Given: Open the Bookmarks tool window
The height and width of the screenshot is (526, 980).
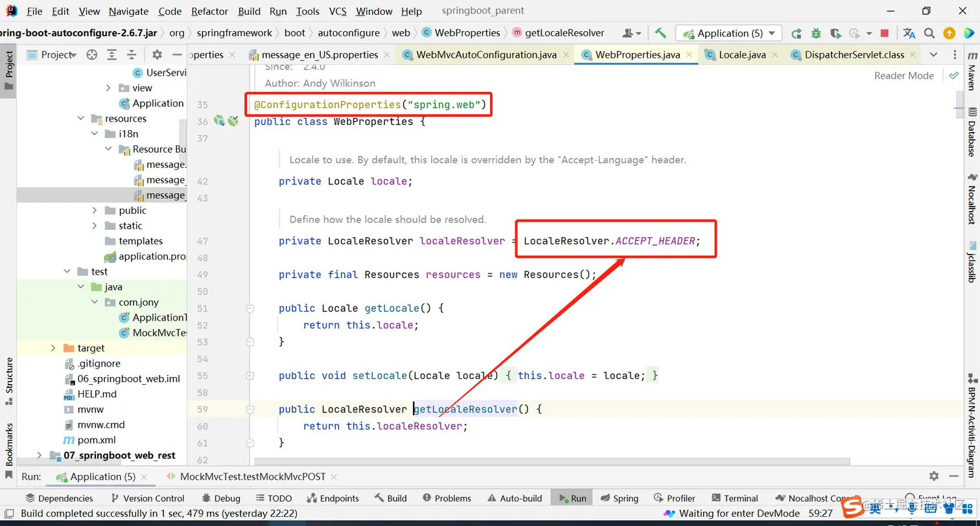Looking at the screenshot, I should (9, 450).
